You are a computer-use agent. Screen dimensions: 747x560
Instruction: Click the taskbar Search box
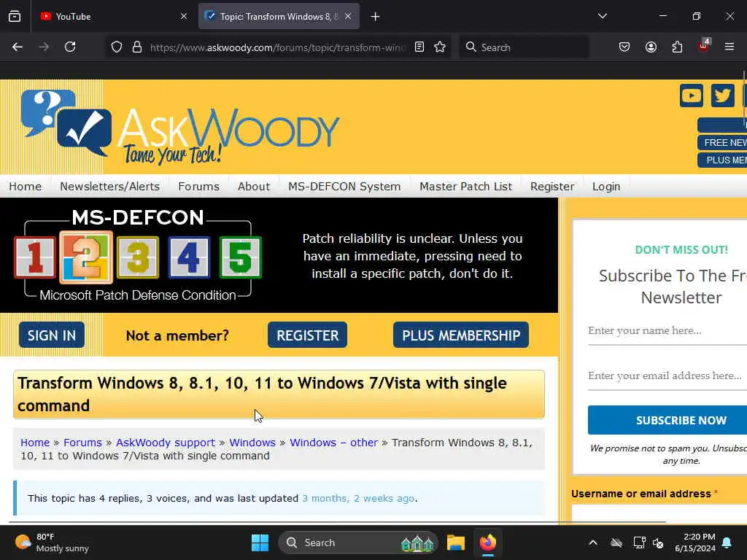coord(357,542)
